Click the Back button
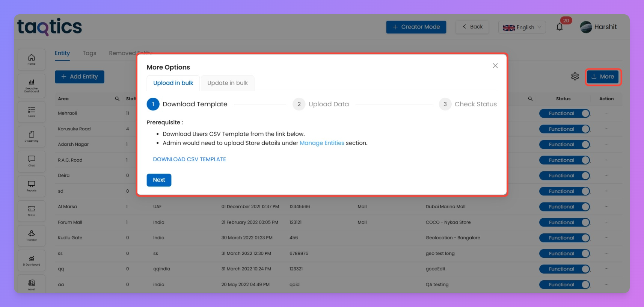 click(472, 27)
